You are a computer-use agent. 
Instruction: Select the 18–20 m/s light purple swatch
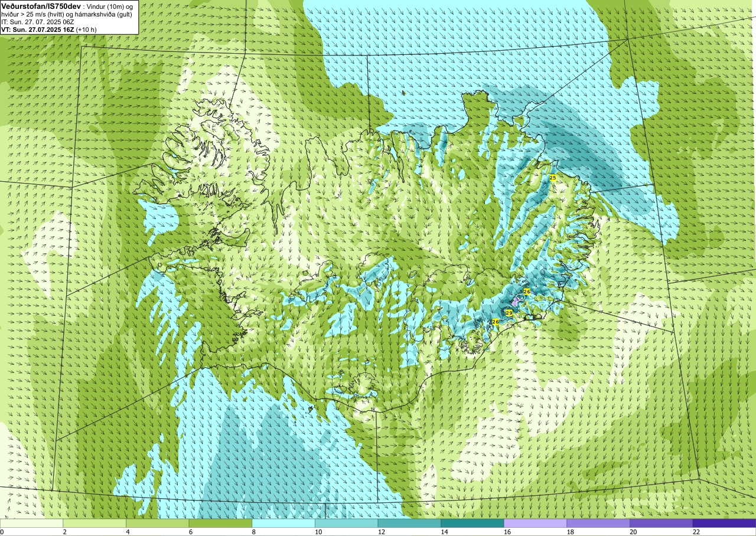pyautogui.click(x=598, y=523)
